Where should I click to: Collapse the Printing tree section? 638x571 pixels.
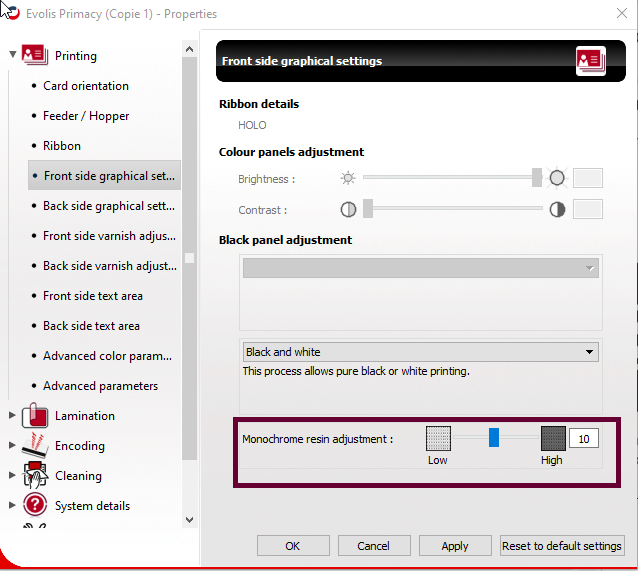(13, 54)
